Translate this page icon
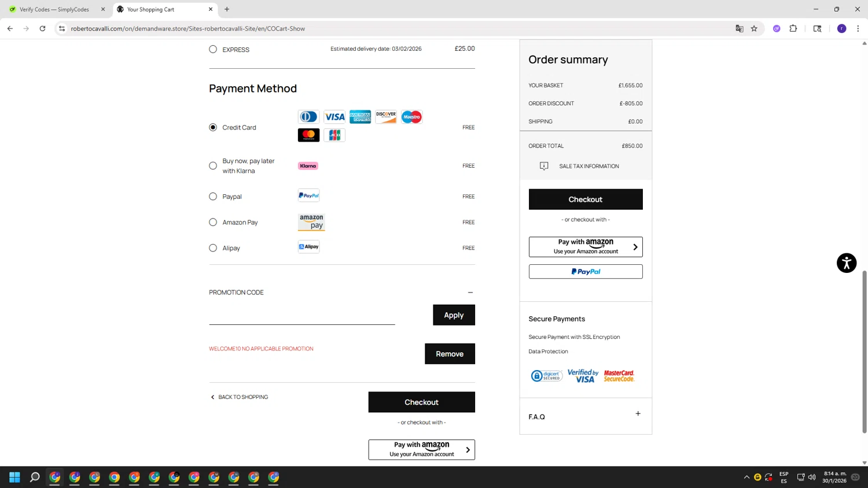 739,28
